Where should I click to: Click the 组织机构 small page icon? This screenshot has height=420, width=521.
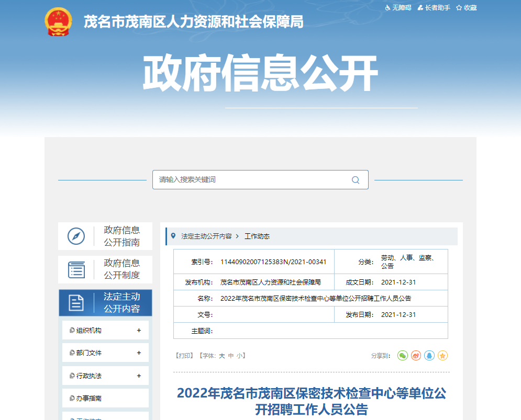(x=72, y=330)
